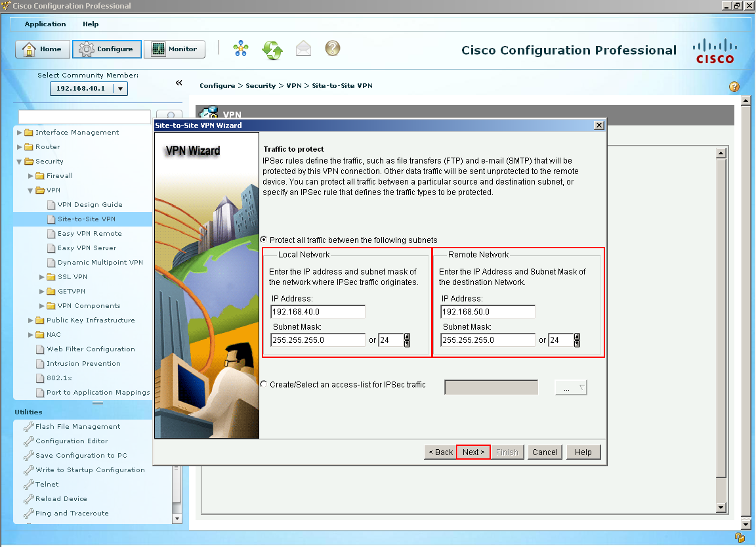This screenshot has height=547, width=756.
Task: Click Remote Network IP Address field
Action: pos(488,312)
